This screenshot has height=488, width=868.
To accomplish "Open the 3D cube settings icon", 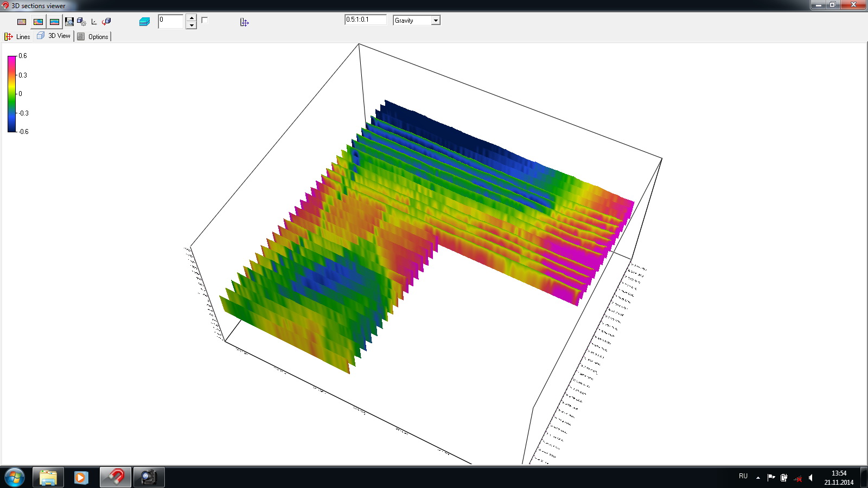I will pos(81,22).
